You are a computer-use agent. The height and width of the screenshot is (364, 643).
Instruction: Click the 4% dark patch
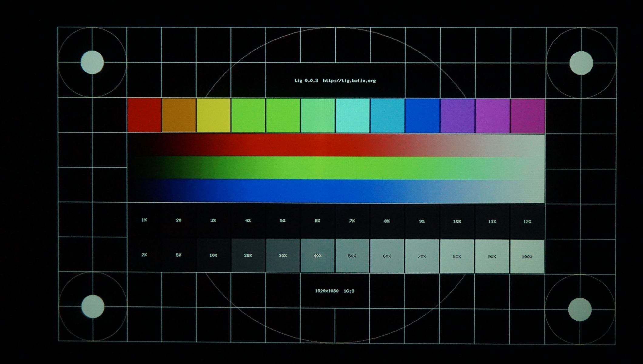coord(248,221)
